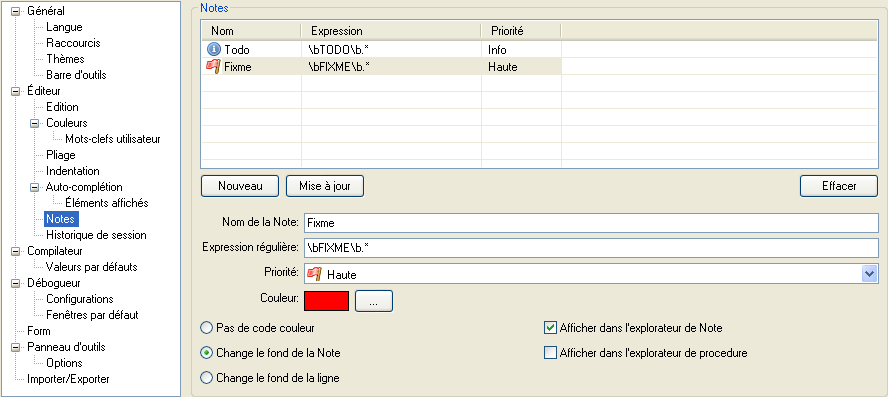Open Éléments affichés settings page

tap(106, 203)
